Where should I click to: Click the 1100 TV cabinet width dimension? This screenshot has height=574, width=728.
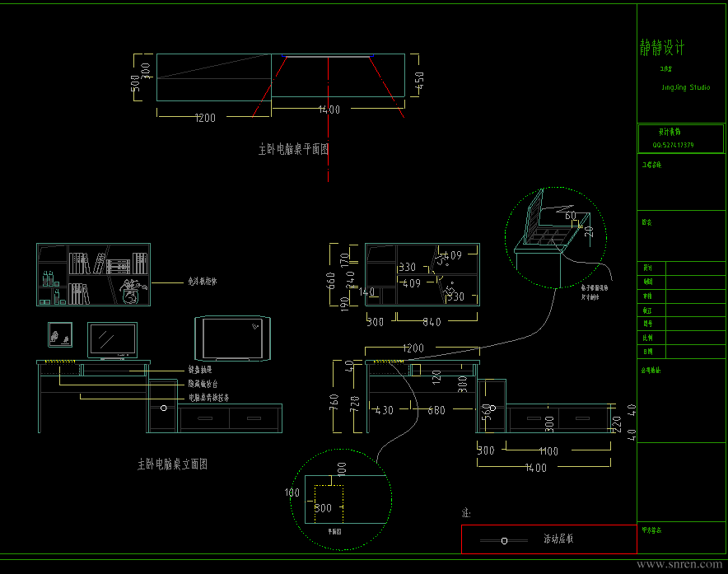click(x=548, y=451)
